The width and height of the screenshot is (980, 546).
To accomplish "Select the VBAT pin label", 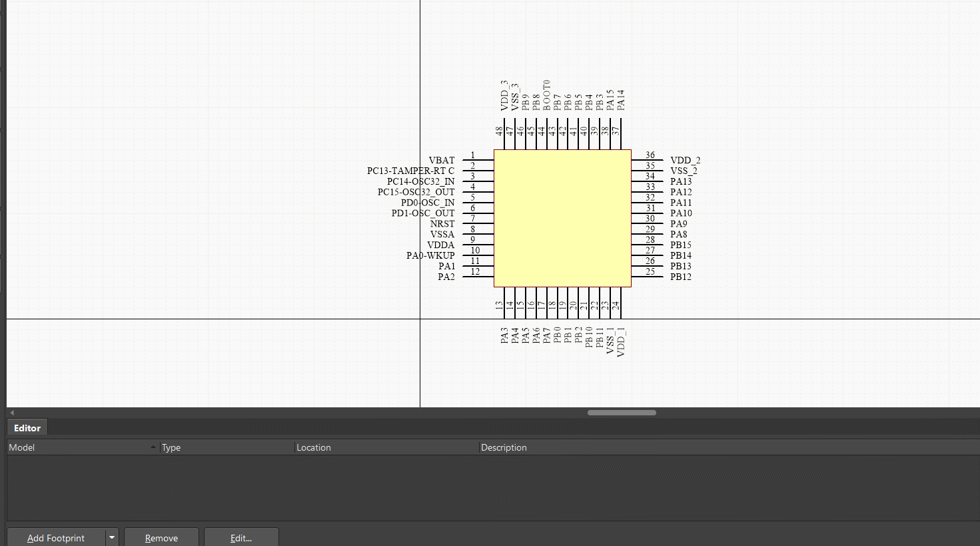I will pos(442,161).
